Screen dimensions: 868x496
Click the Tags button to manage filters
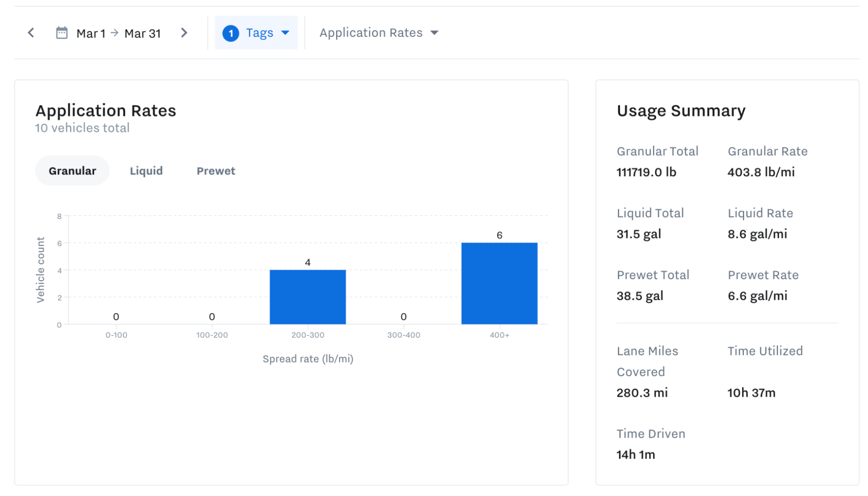pyautogui.click(x=256, y=33)
